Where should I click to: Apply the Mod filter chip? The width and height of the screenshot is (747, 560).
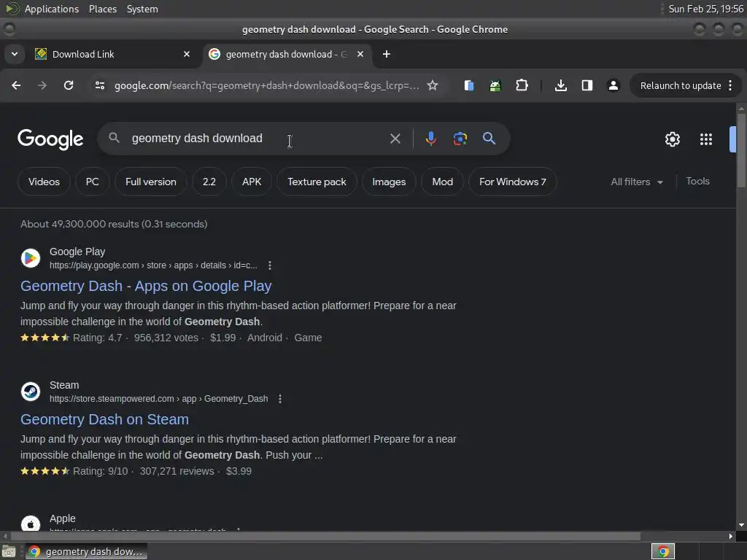[443, 182]
